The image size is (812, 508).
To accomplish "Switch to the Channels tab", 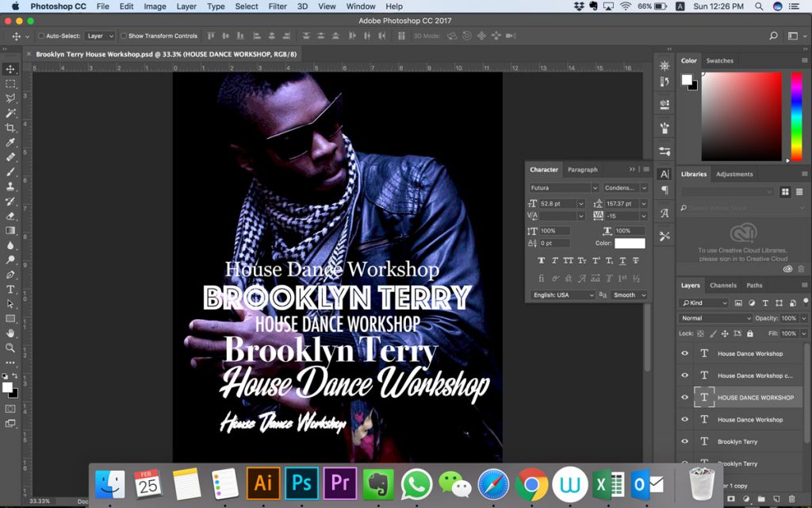I will click(722, 285).
